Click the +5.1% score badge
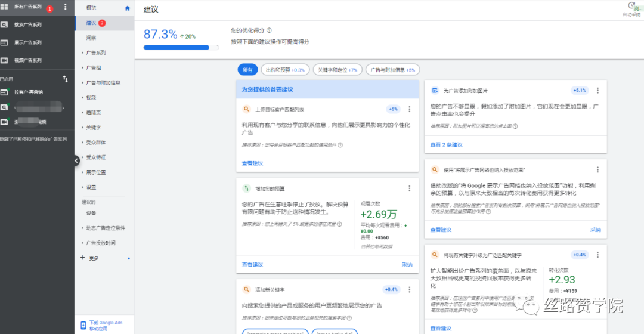644x334 pixels. (x=580, y=91)
